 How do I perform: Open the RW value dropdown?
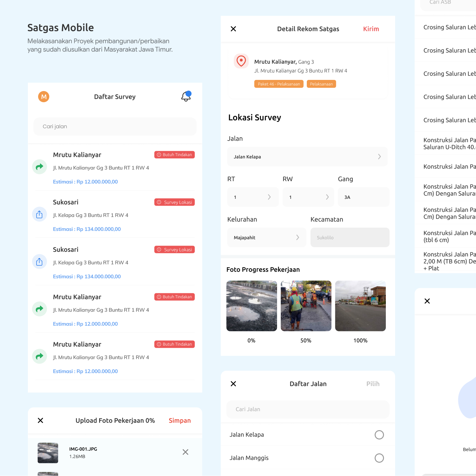coord(308,197)
